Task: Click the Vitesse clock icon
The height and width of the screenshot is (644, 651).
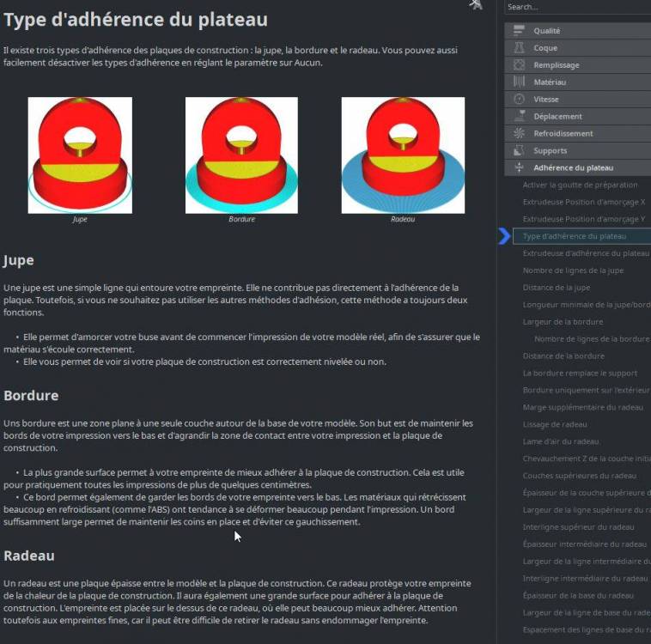Action: [x=519, y=100]
